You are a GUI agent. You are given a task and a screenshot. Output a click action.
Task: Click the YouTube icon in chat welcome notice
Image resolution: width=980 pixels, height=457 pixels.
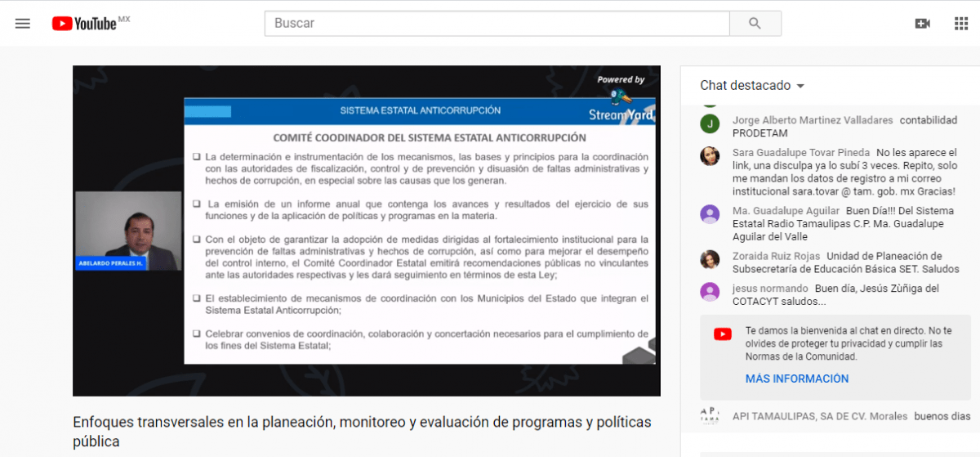722,334
